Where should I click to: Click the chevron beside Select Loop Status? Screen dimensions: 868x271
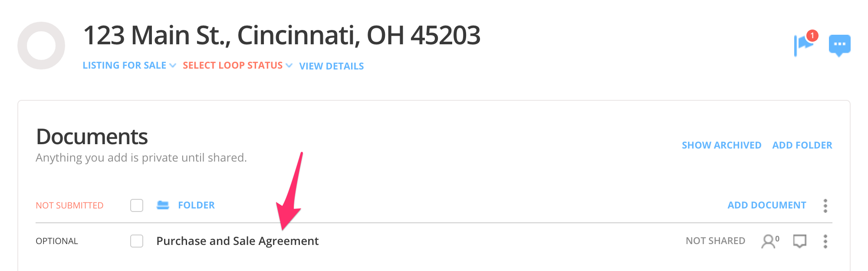point(289,66)
